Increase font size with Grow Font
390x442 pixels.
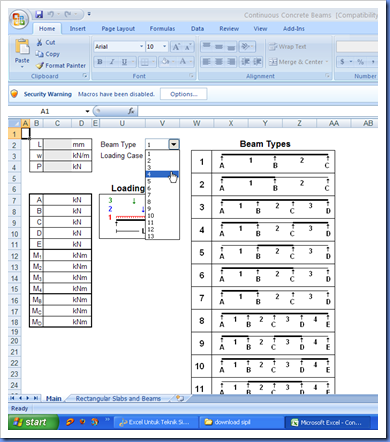click(x=176, y=47)
